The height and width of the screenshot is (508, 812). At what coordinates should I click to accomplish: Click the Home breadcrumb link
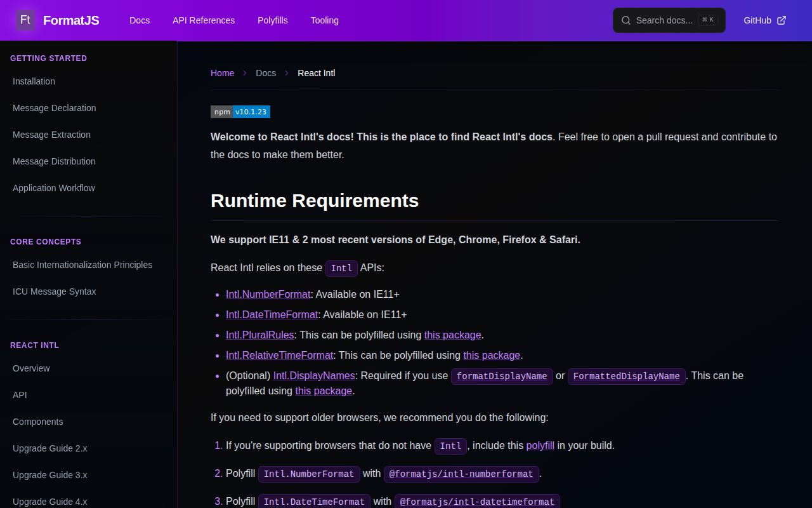(222, 73)
